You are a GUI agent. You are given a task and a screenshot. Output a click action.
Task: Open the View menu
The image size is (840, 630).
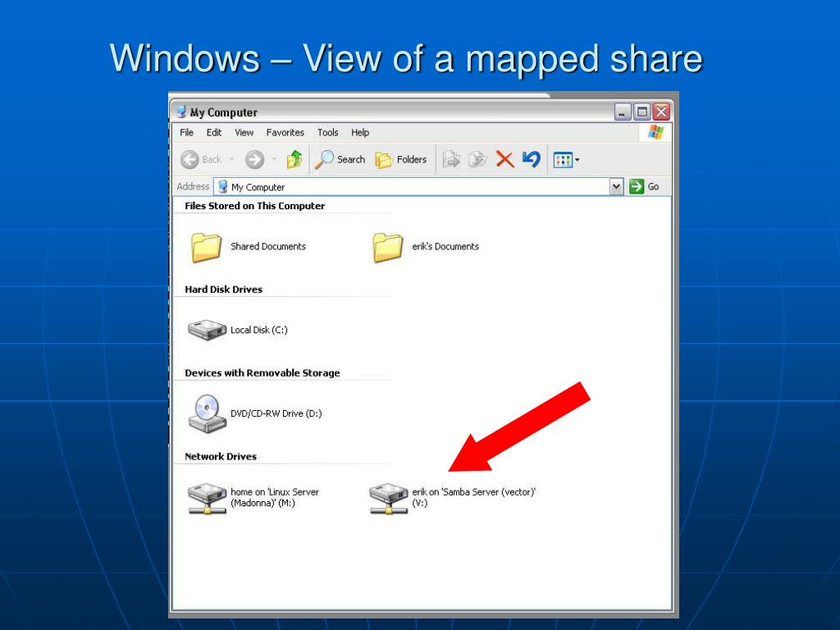(244, 132)
